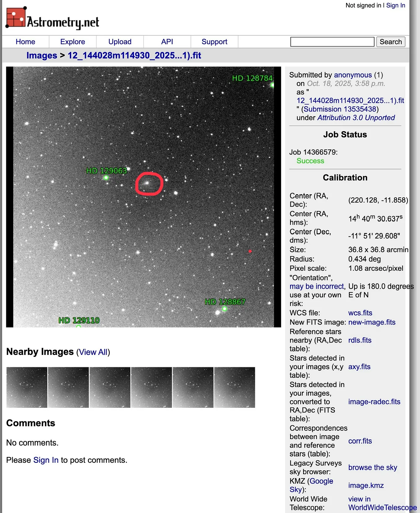Click the Search button
Screen dimensions: 420x513
point(391,42)
